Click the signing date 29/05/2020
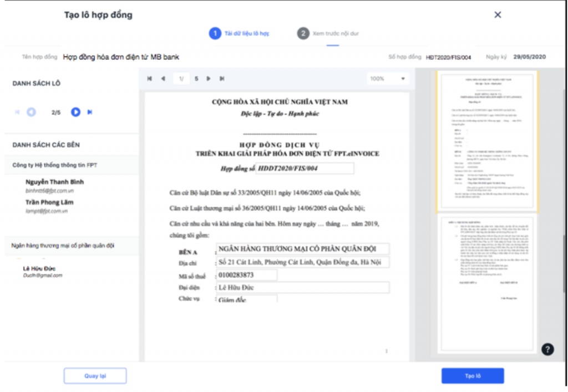 [x=530, y=57]
